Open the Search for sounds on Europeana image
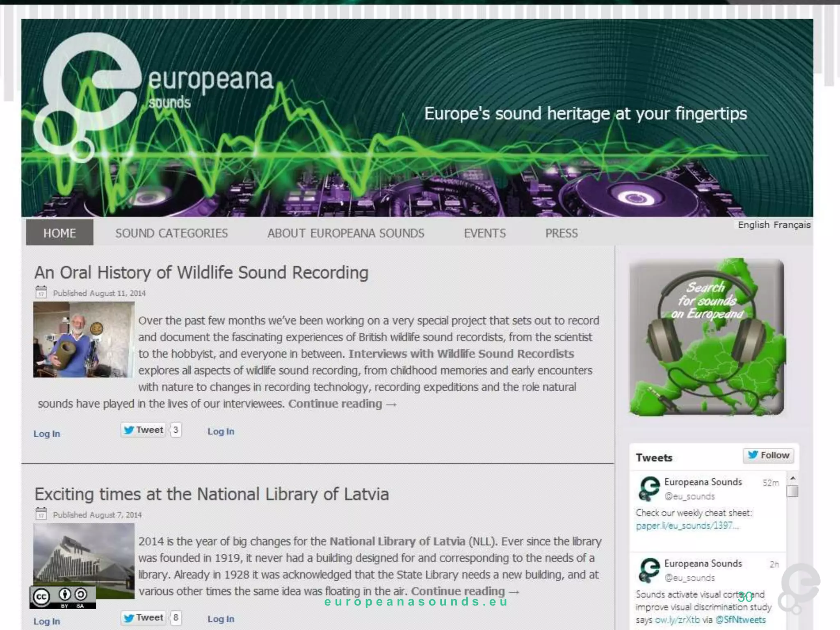The image size is (840, 630). 707,337
